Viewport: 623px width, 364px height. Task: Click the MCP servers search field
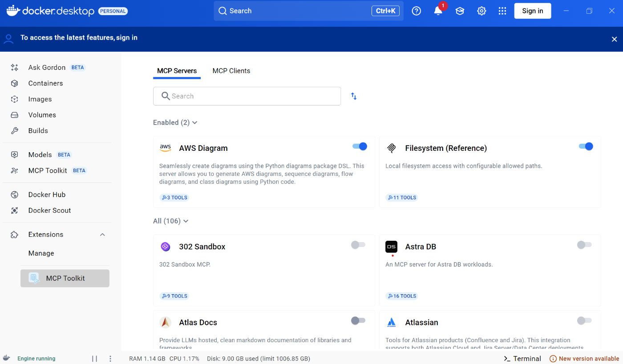coord(247,96)
